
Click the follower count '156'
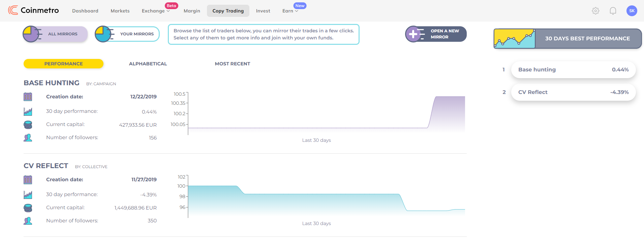(153, 138)
